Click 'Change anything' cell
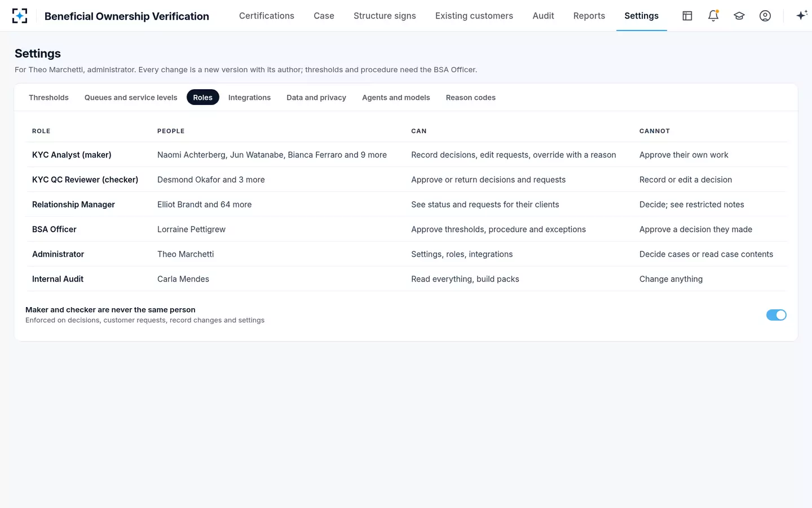Image resolution: width=812 pixels, height=508 pixels. (671, 279)
